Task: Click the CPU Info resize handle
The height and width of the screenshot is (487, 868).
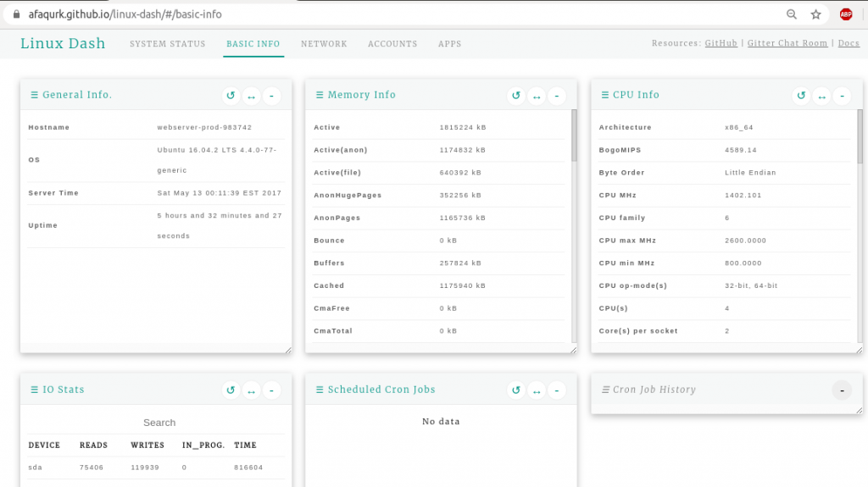Action: pyautogui.click(x=860, y=350)
